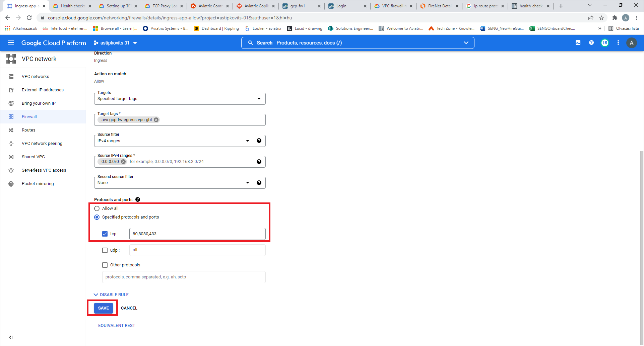
Task: Remove the 0.0.0.0/0 source range chip
Action: [x=123, y=161]
